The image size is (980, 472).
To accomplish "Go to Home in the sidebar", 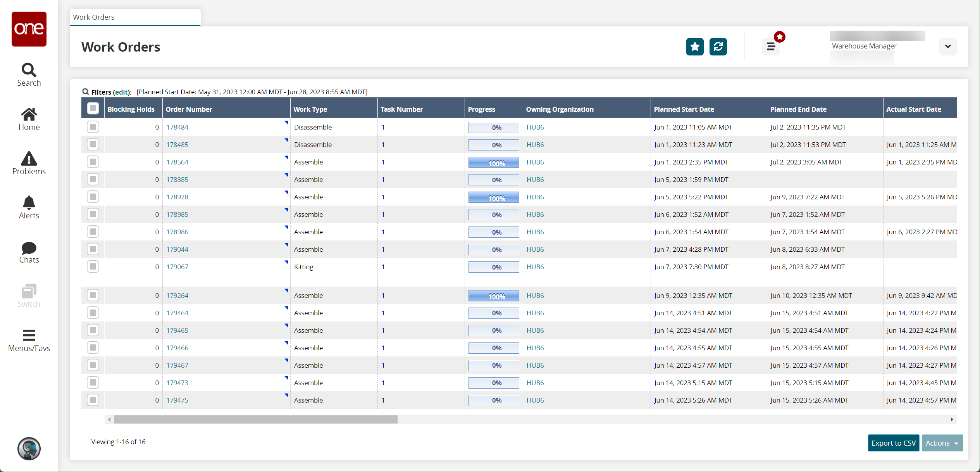I will pyautogui.click(x=29, y=119).
